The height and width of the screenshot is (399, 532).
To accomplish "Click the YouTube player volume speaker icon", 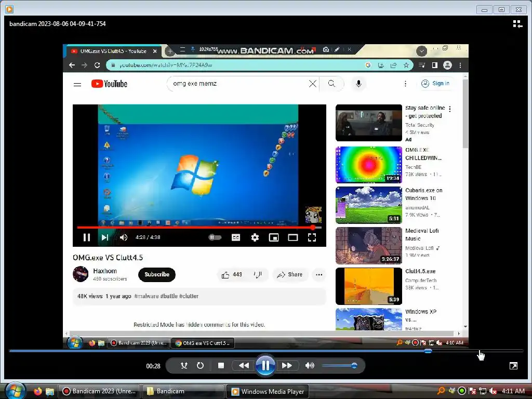I will pos(124,237).
